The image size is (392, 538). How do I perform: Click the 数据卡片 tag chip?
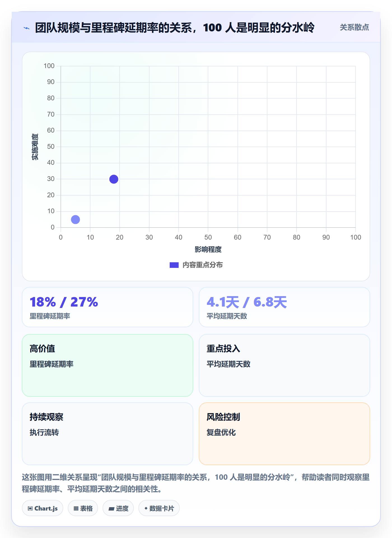159,508
